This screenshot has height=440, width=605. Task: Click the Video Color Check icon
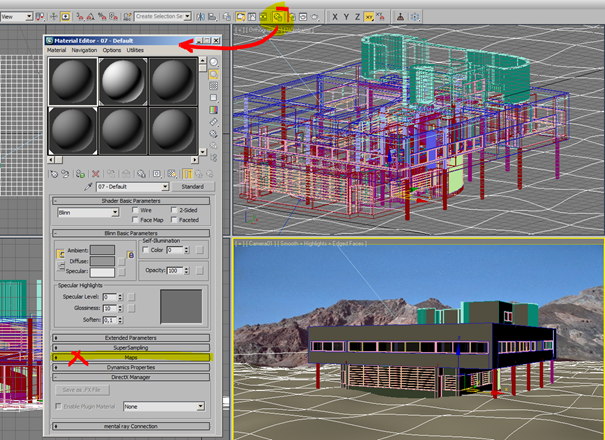(x=214, y=110)
